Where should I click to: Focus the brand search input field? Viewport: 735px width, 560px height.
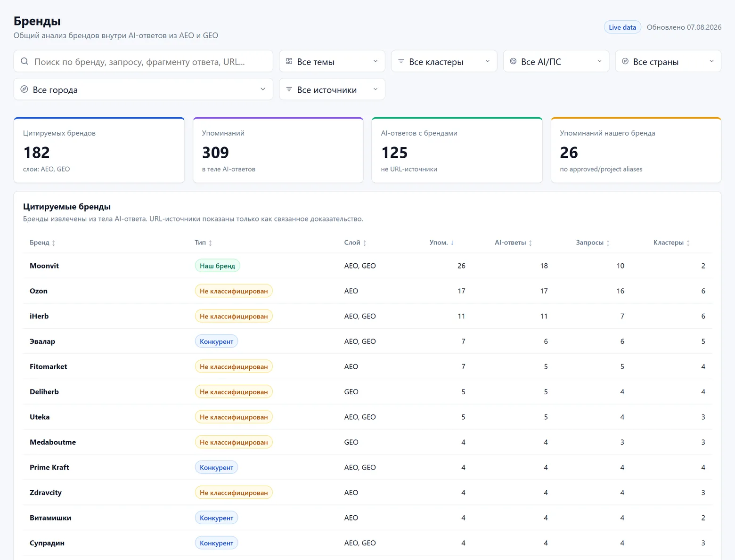(x=143, y=61)
